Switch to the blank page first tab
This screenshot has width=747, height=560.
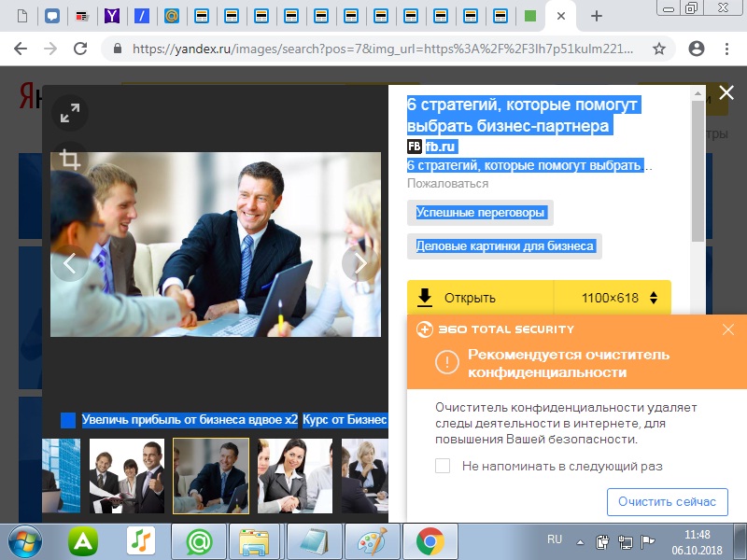pyautogui.click(x=22, y=16)
